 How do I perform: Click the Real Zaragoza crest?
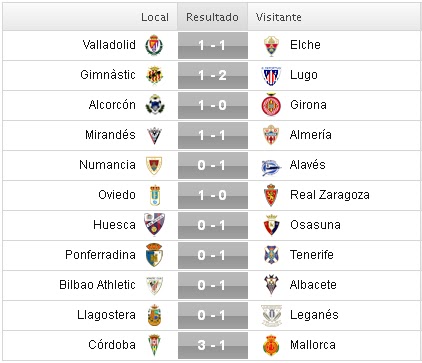(271, 195)
